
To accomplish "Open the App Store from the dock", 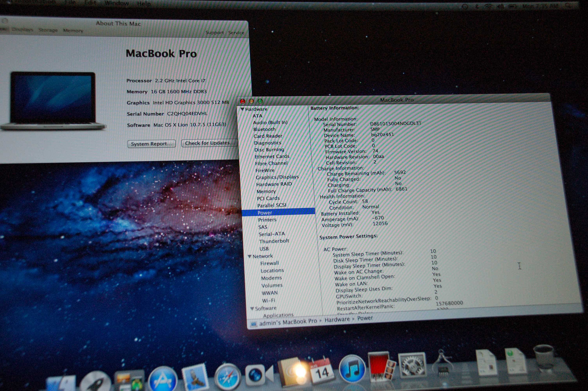I will pyautogui.click(x=162, y=379).
